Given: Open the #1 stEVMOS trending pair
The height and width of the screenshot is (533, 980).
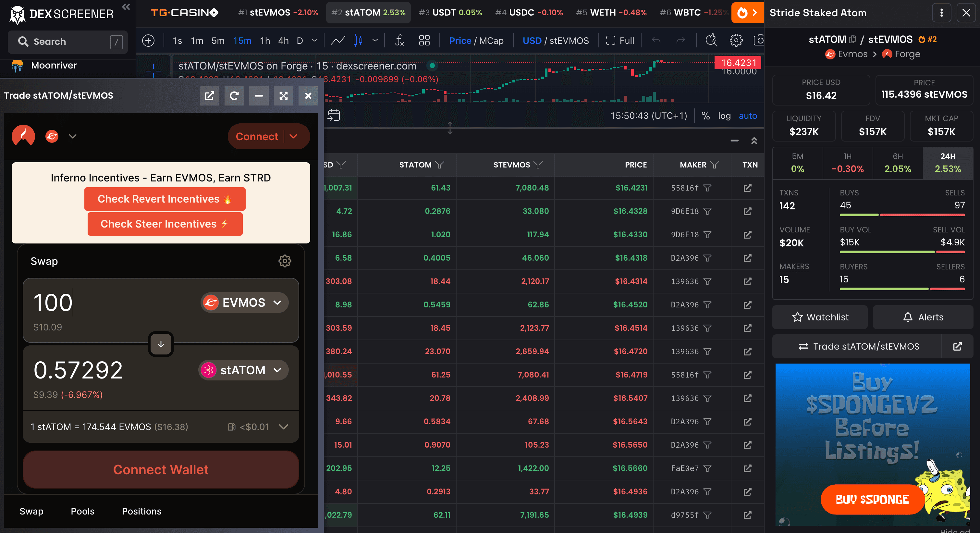Looking at the screenshot, I should (278, 13).
